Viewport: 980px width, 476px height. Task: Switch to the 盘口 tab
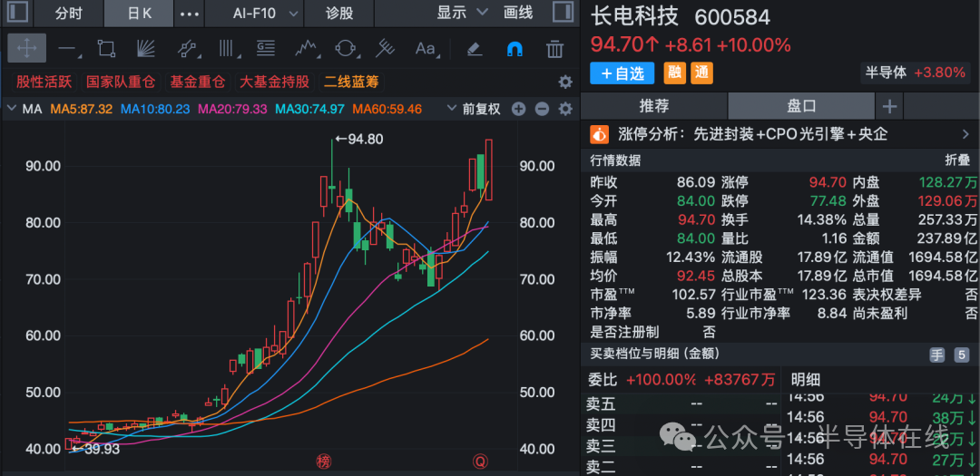pyautogui.click(x=801, y=106)
